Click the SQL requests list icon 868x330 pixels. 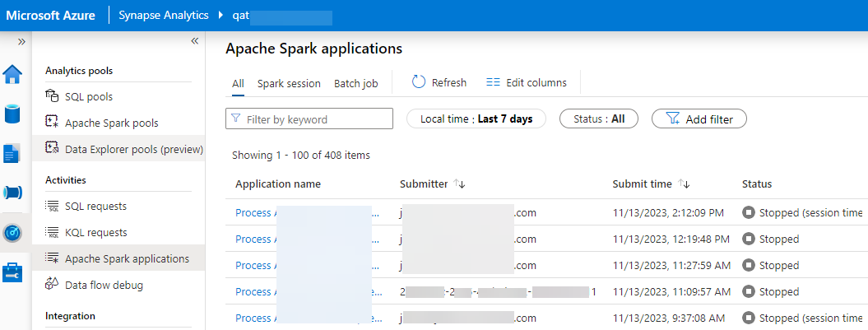coord(52,206)
